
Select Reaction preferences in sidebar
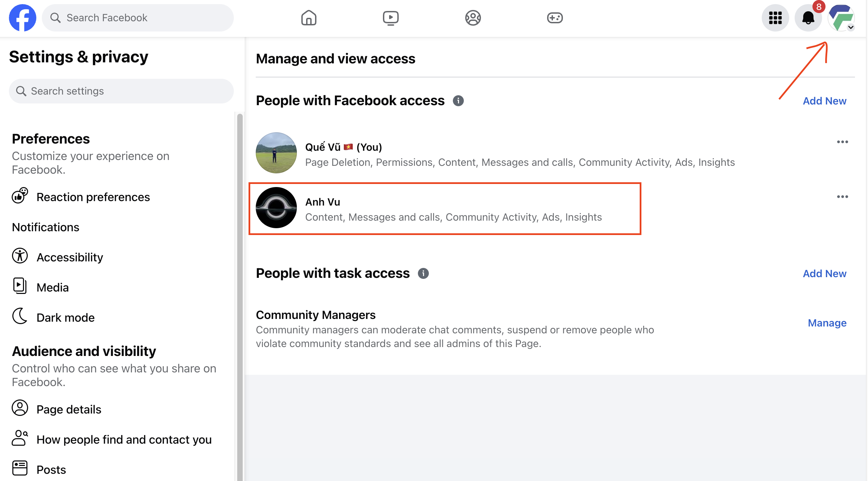coord(93,197)
